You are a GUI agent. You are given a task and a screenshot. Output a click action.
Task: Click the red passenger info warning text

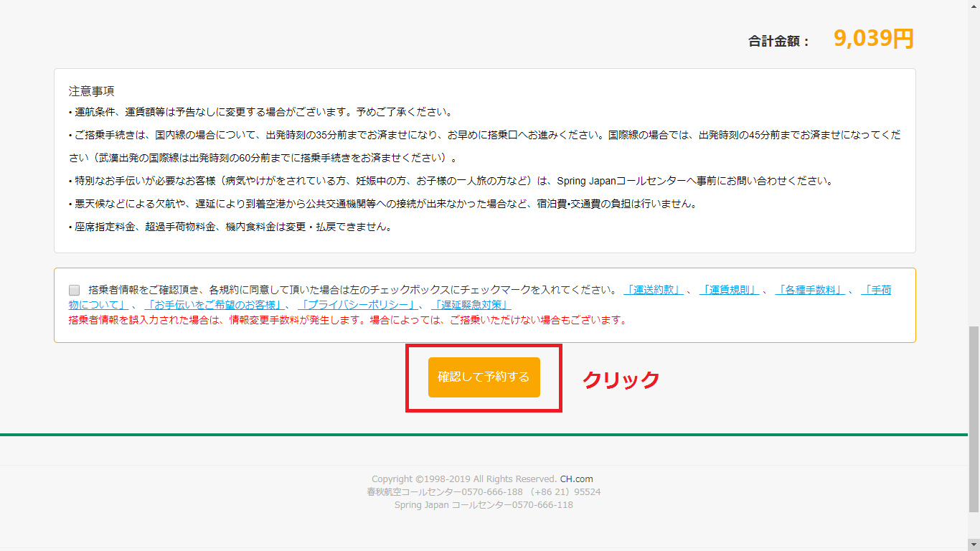tap(347, 320)
